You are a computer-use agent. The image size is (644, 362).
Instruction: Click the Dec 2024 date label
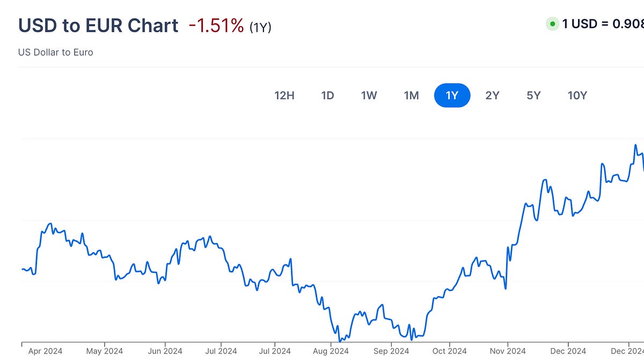[x=567, y=351]
